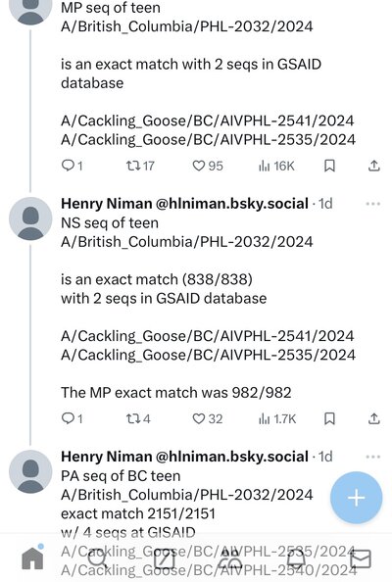Compose a new post with plus button
The width and height of the screenshot is (392, 582).
coord(356,498)
